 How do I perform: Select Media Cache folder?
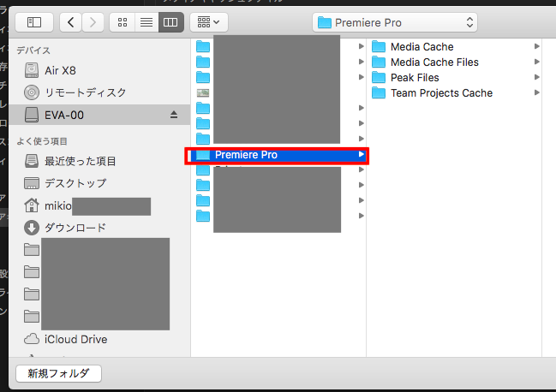(x=456, y=47)
